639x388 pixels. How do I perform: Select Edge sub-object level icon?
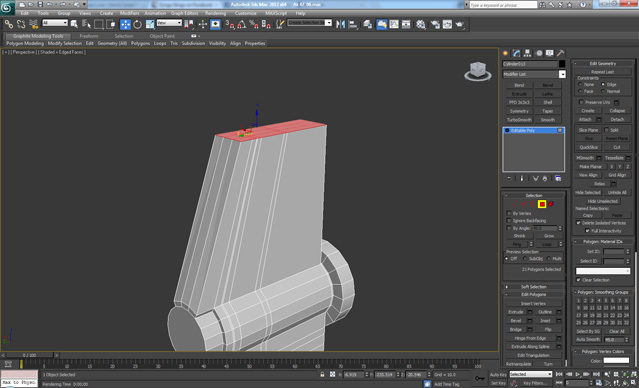(524, 204)
